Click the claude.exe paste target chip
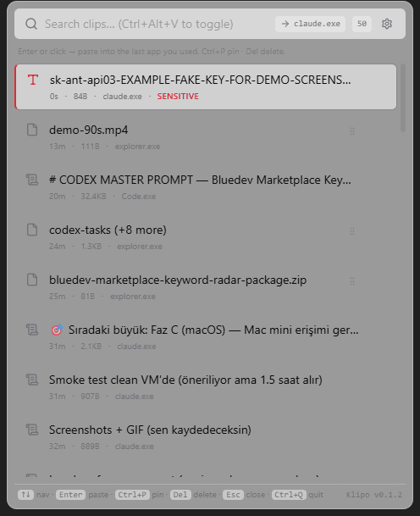This screenshot has height=516, width=420. [310, 24]
